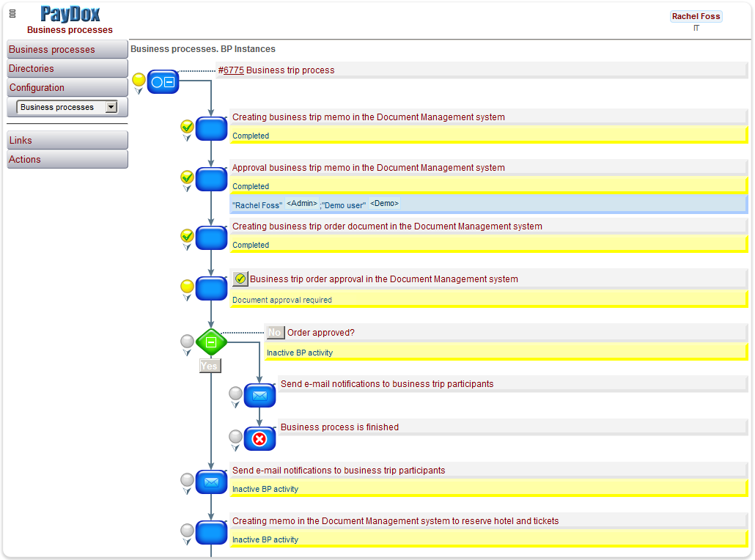Click Inactive BP activity status under Order approved?
The image size is (755, 560).
pos(300,353)
